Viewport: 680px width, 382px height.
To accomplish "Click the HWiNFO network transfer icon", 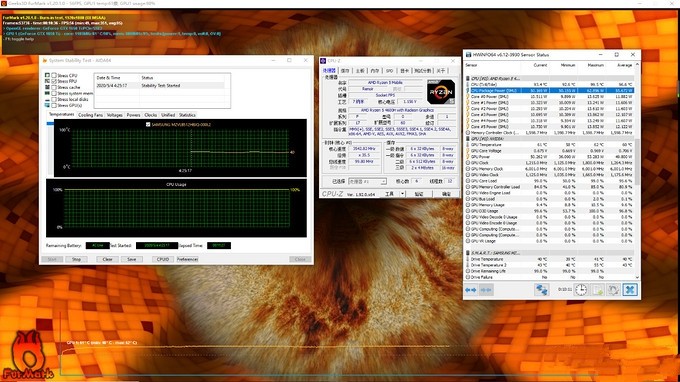I will click(x=541, y=290).
